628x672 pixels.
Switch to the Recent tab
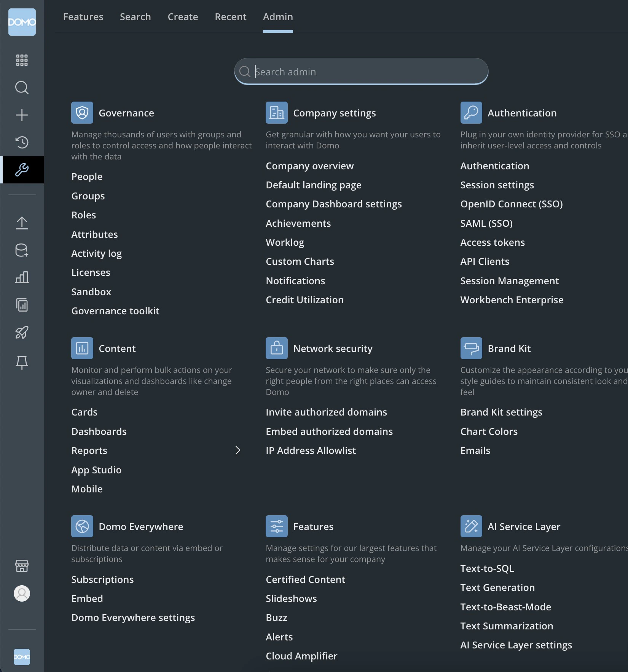tap(231, 17)
